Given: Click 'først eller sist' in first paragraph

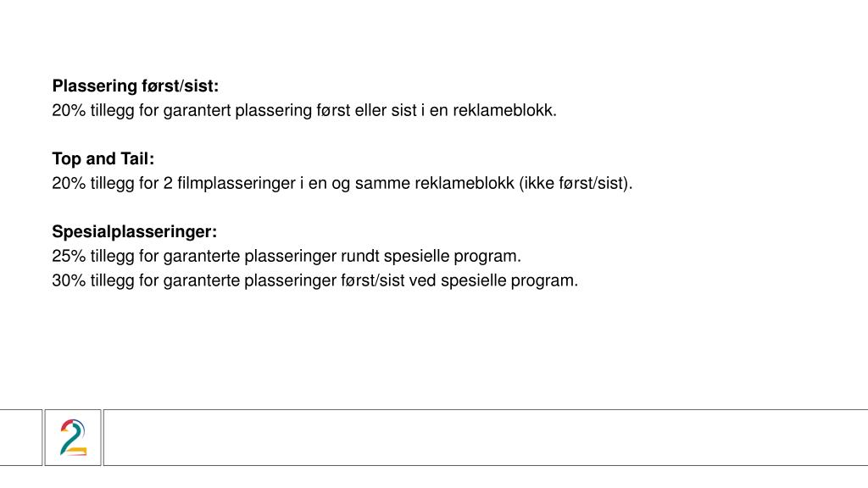Looking at the screenshot, I should pos(366,111).
